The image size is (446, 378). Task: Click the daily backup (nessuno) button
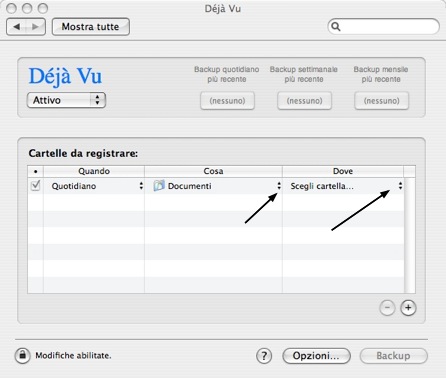click(x=227, y=101)
